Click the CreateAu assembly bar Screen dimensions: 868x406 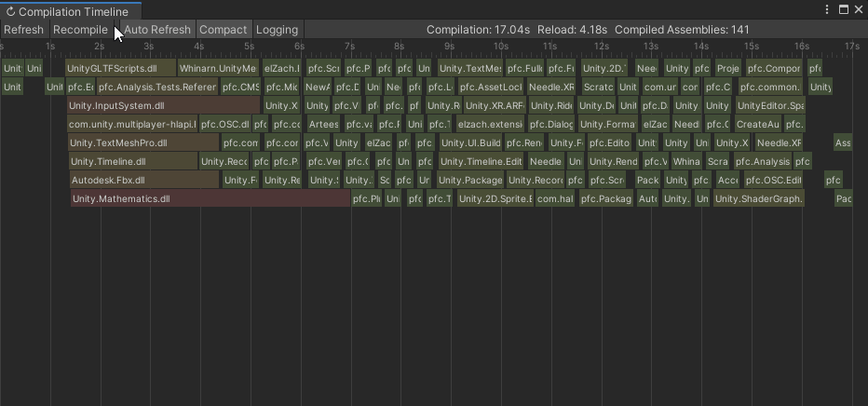coord(757,125)
